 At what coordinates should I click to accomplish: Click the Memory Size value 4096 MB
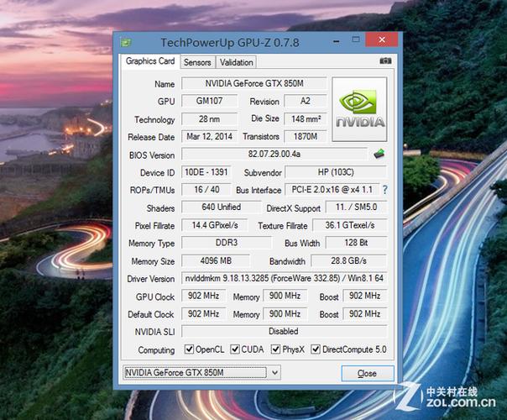[216, 260]
